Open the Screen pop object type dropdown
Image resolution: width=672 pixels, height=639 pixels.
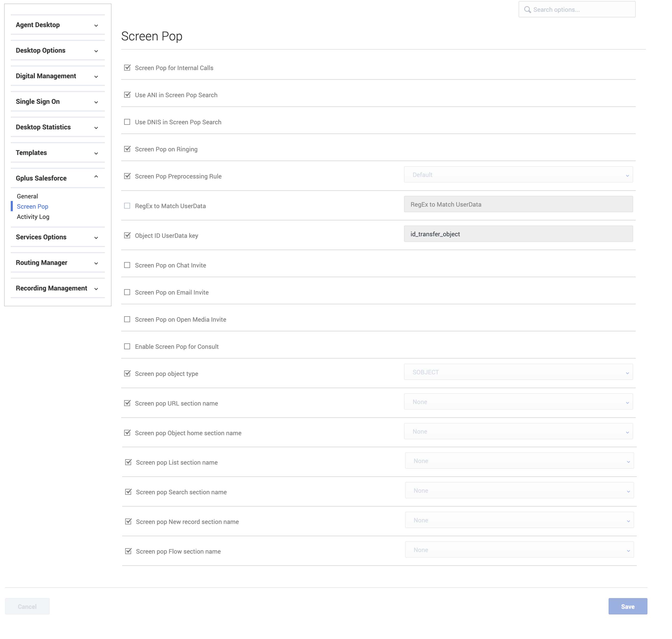518,372
